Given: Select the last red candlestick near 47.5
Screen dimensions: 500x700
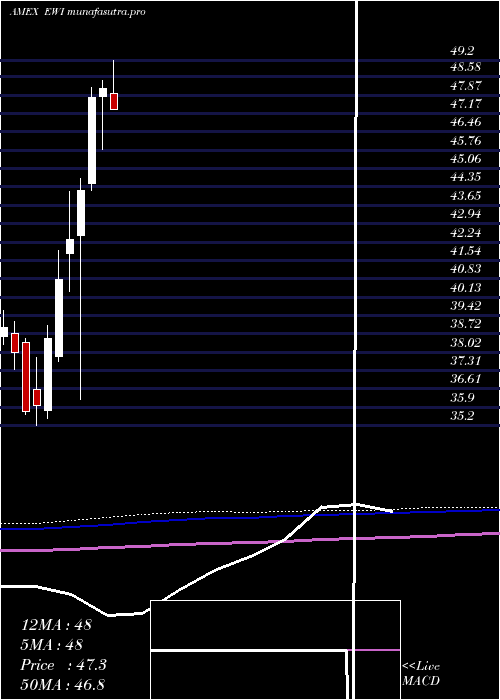Looking at the screenshot, I should 114,101.
